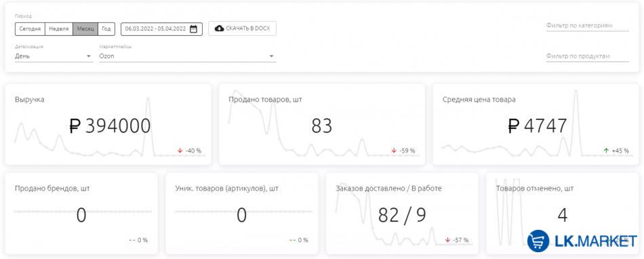644x259 pixels.
Task: Click the Продано брендов card
Action: click(81, 214)
